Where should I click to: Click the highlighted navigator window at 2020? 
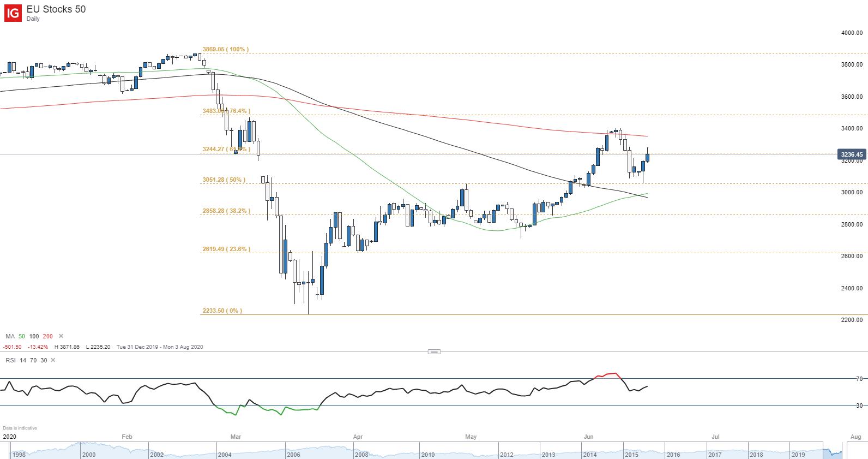click(833, 451)
